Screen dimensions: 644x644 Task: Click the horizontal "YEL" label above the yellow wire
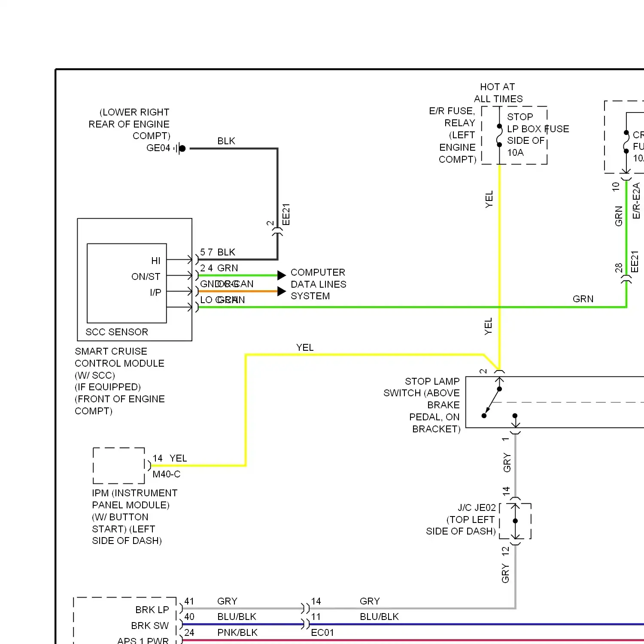pos(305,347)
